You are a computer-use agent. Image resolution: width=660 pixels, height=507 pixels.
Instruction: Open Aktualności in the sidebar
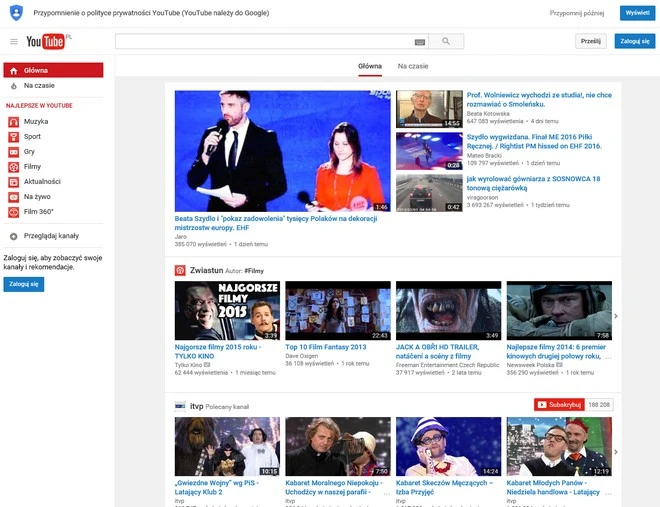click(42, 182)
